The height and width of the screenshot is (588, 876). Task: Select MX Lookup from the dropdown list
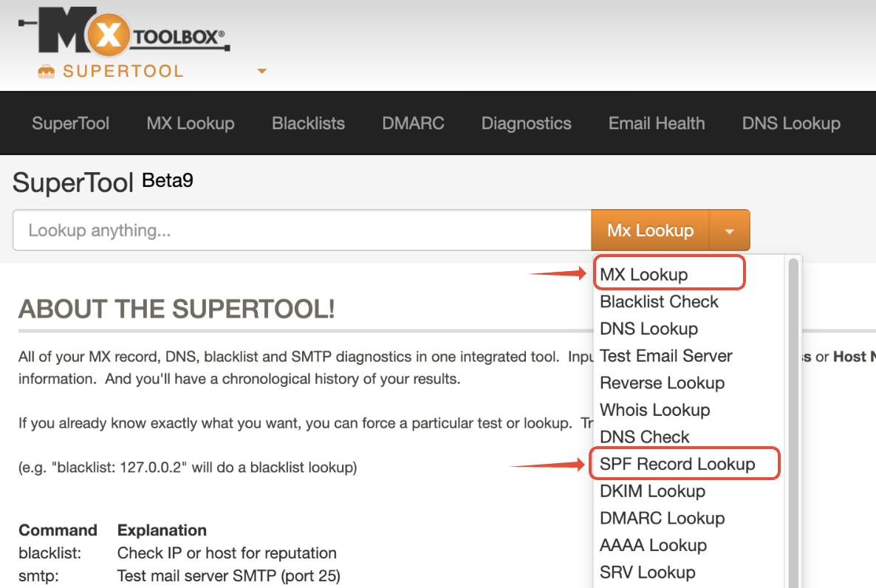coord(643,275)
